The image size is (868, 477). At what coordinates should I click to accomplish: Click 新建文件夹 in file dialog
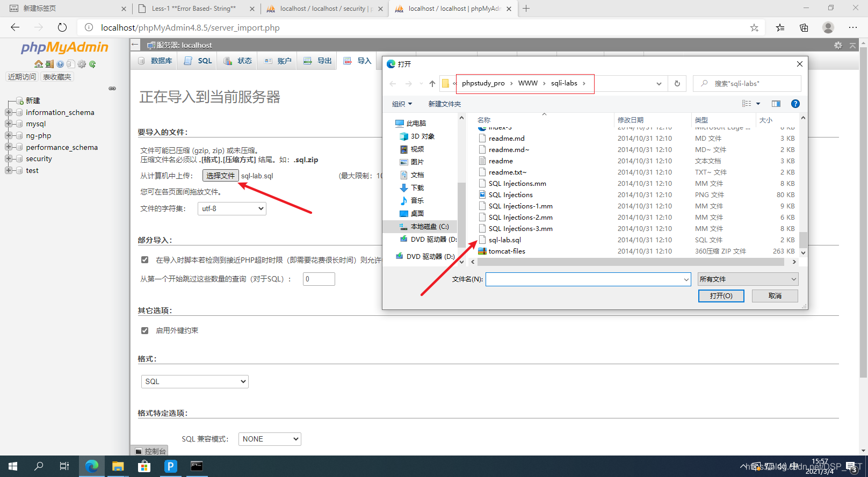tap(444, 104)
